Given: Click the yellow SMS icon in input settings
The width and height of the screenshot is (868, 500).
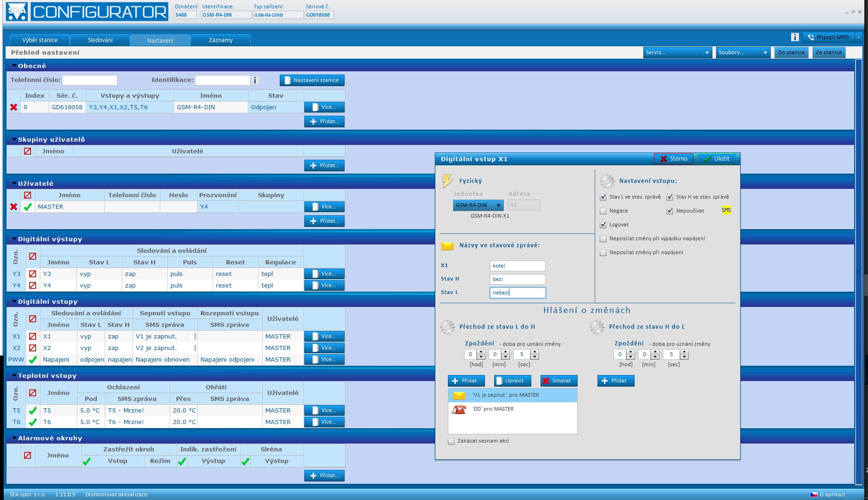Looking at the screenshot, I should tap(726, 211).
